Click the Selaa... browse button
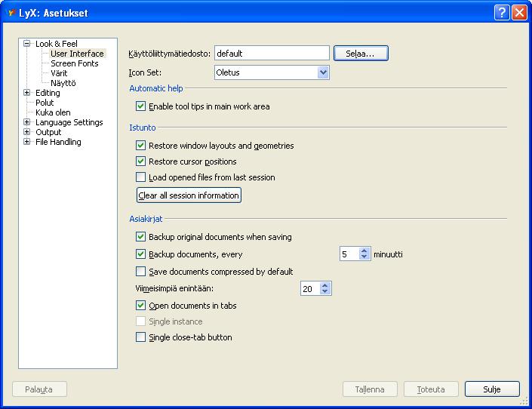532x409 pixels. coord(361,54)
